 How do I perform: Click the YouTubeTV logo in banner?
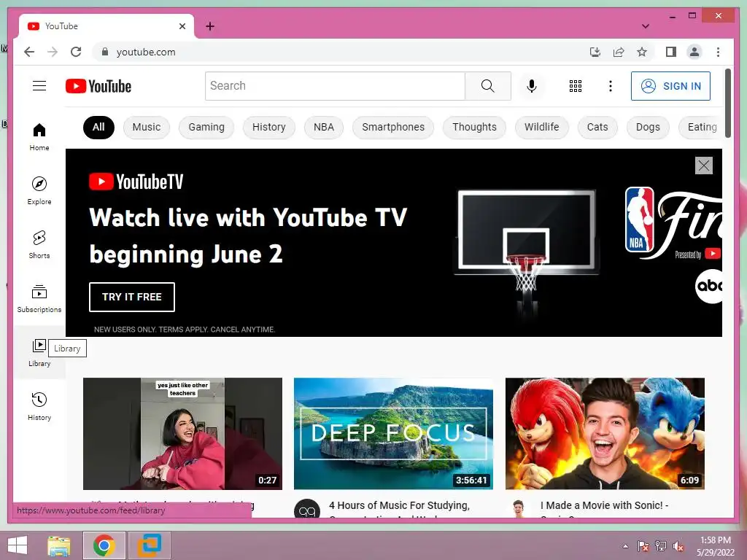[136, 182]
